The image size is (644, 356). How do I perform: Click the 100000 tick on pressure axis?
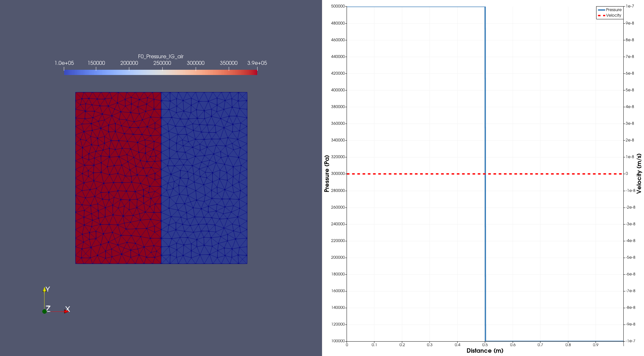point(338,341)
